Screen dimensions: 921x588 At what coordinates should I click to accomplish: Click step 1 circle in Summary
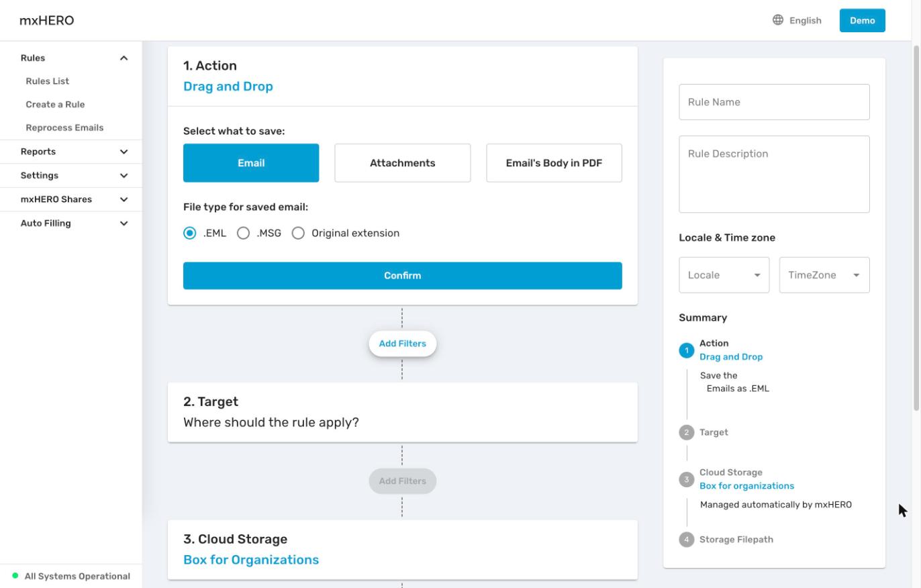pyautogui.click(x=686, y=350)
